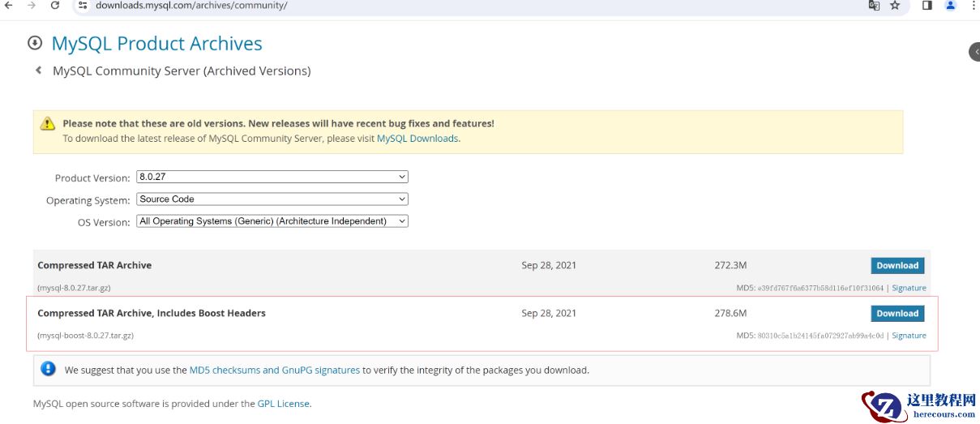Click Sep 28, 2021 date in Boost Headers row
This screenshot has width=980, height=424.
[549, 313]
